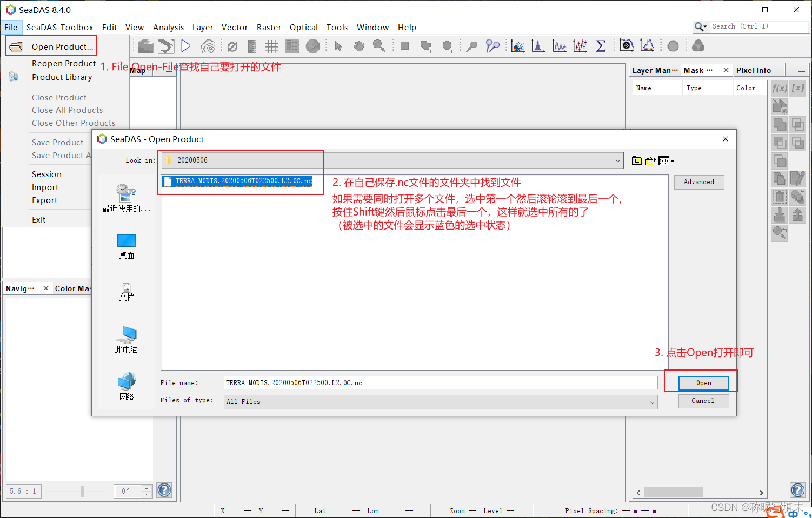The image size is (812, 518).
Task: Minimize the Mask Manager panel group
Action: point(801,71)
